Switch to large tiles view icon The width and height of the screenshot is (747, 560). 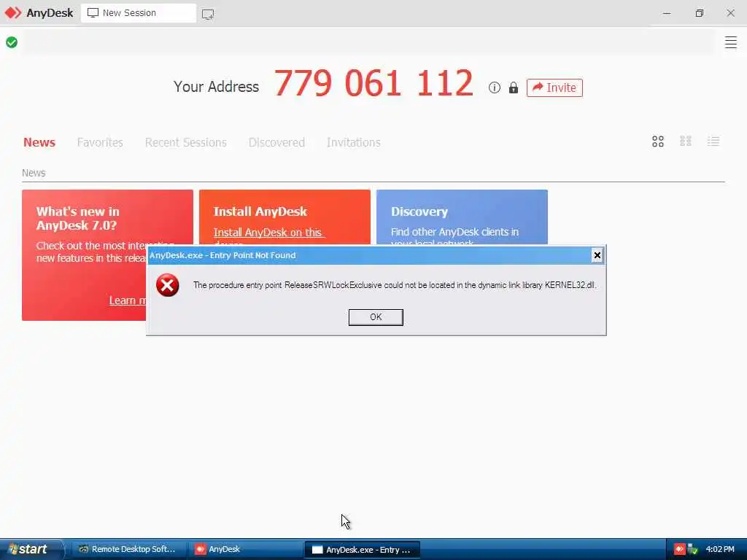(658, 141)
